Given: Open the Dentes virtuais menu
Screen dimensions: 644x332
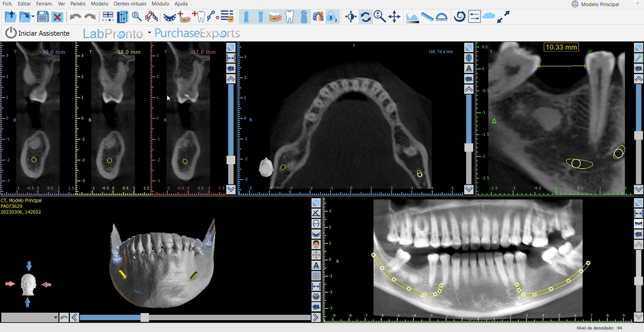Looking at the screenshot, I should [130, 4].
